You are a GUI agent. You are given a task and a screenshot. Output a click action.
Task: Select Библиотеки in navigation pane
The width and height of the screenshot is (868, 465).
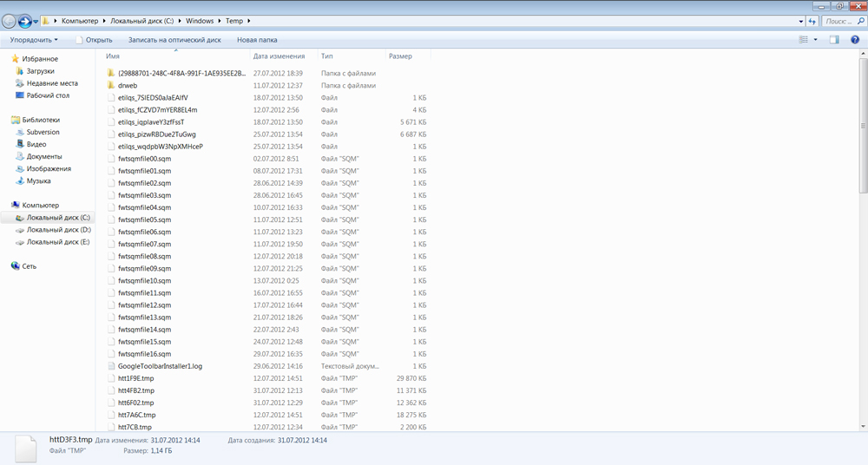[41, 120]
